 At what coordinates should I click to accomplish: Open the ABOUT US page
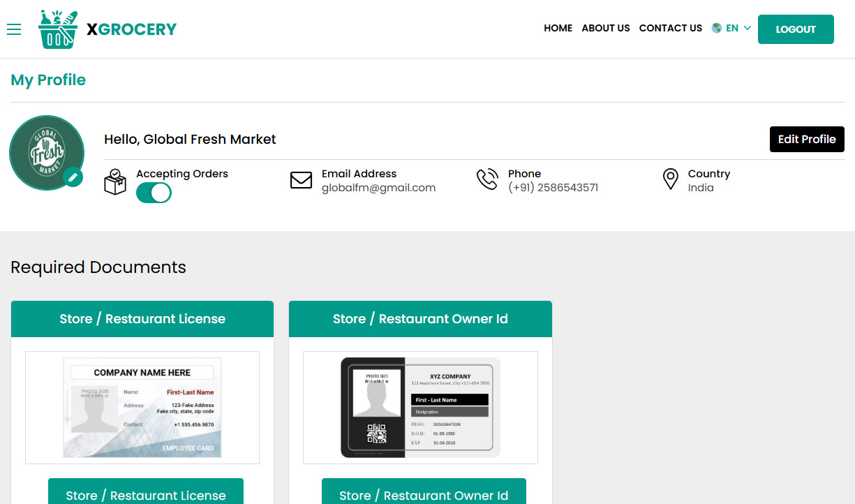606,28
